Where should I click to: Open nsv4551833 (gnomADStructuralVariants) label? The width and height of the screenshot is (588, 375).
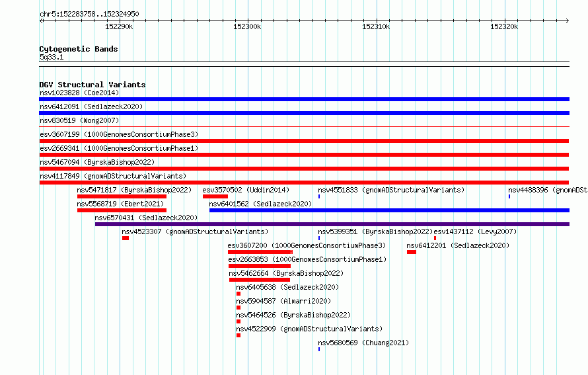click(391, 190)
